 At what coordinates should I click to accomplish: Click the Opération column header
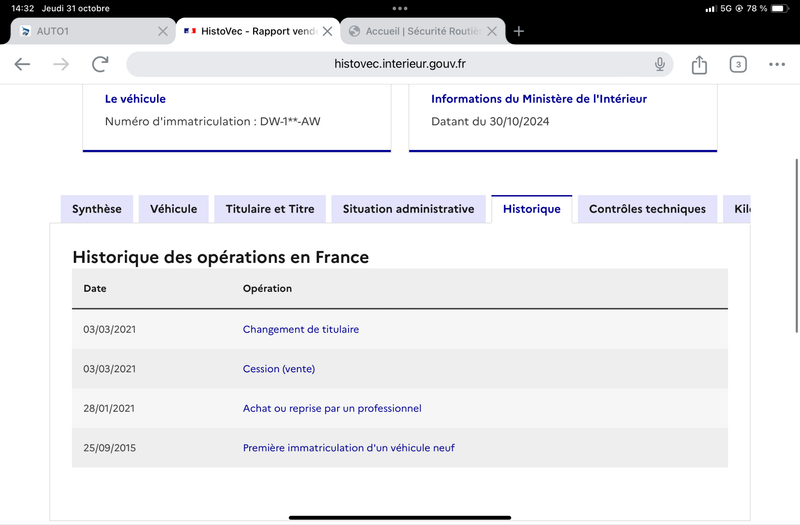[267, 288]
